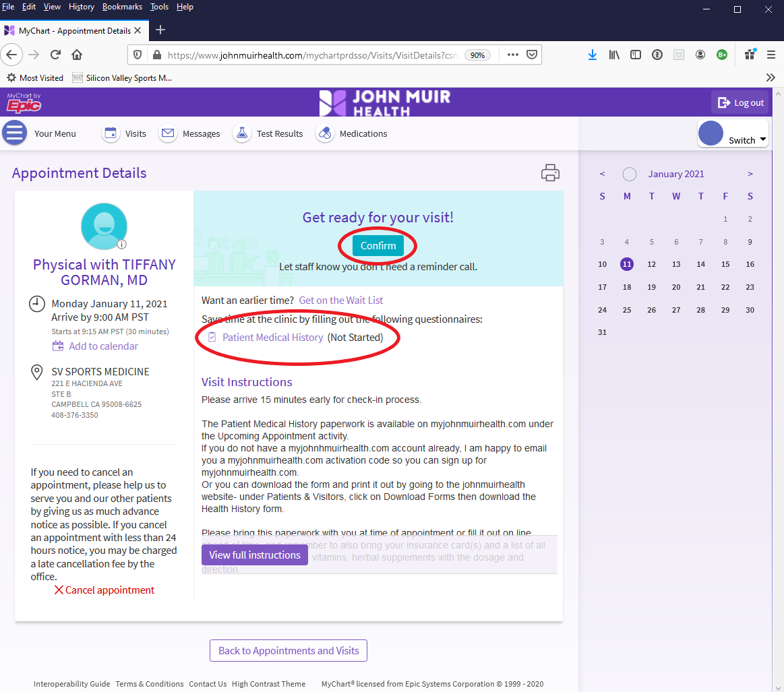View site security padlock info
Screen dimensions: 784x692
[157, 55]
